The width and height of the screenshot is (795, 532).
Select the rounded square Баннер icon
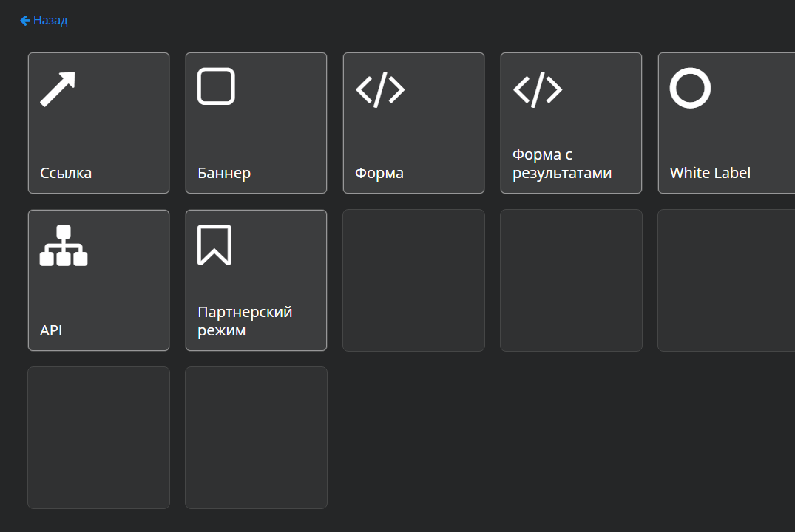(216, 86)
